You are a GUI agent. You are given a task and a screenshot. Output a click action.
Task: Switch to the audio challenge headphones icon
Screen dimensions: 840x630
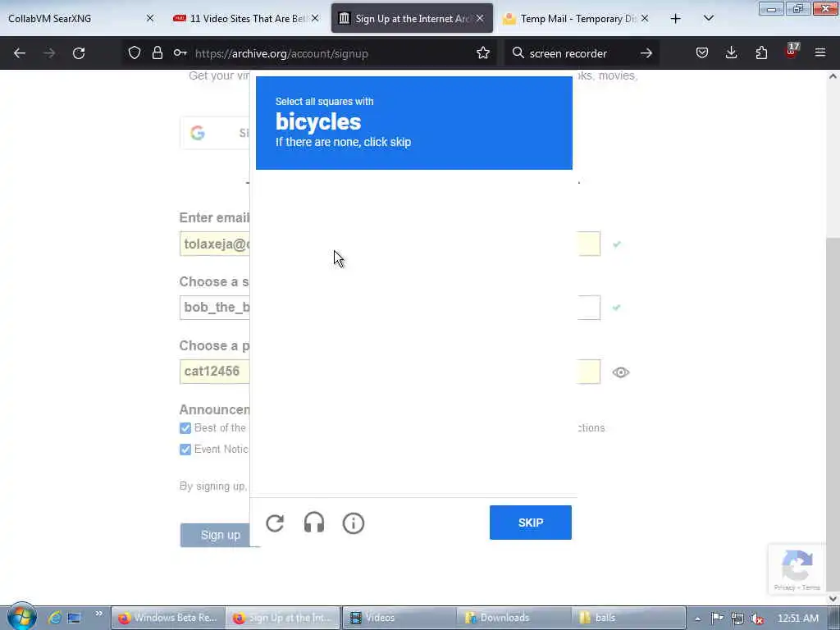tap(314, 523)
